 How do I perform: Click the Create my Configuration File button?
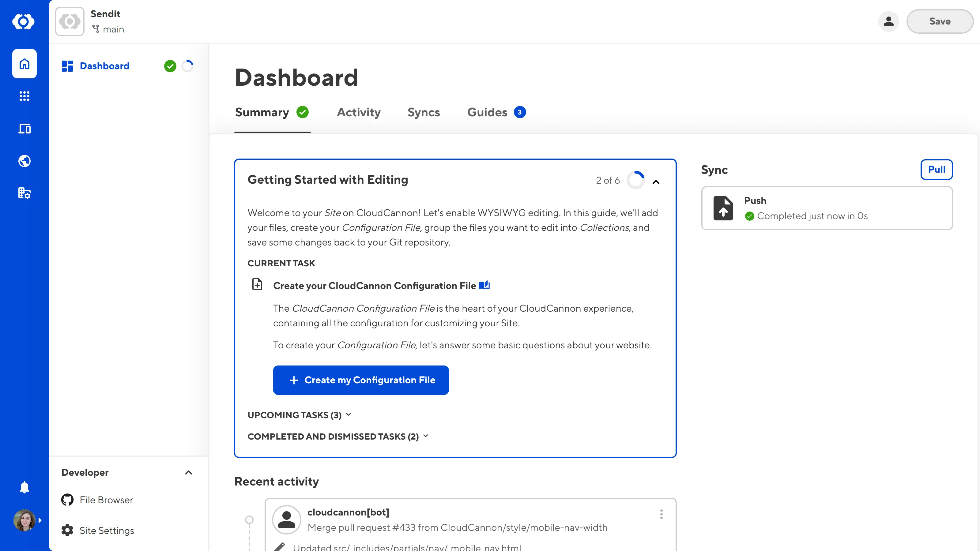point(361,380)
